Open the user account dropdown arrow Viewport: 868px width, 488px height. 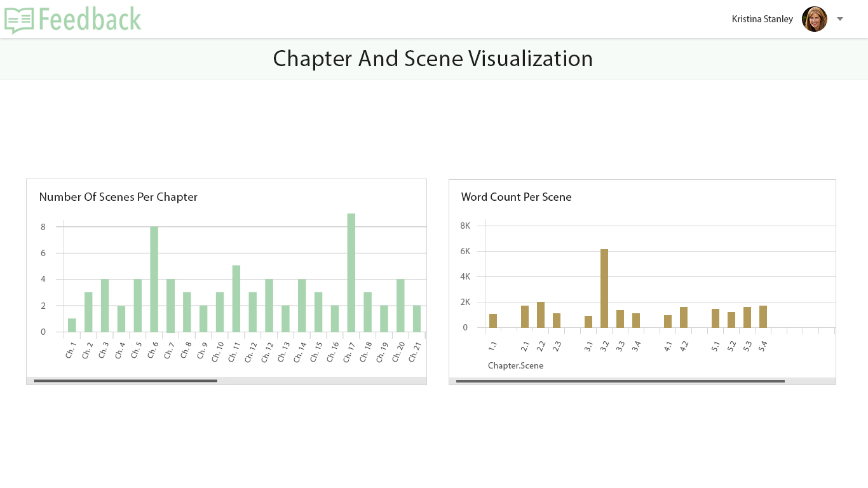(x=840, y=19)
